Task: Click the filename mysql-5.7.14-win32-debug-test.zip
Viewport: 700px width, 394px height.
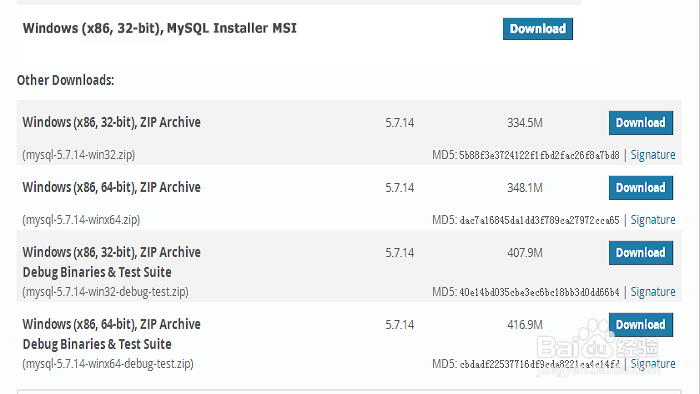Action: click(105, 292)
